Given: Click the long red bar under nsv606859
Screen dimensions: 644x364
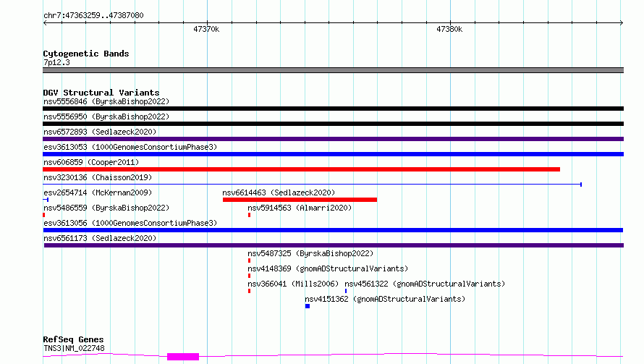Looking at the screenshot, I should tap(302, 169).
